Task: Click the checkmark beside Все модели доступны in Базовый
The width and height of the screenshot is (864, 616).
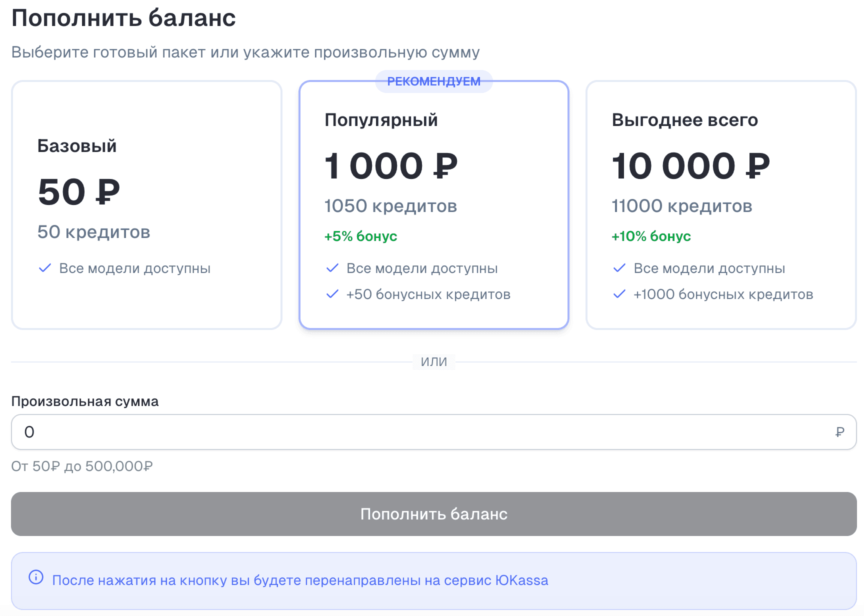Action: [x=45, y=268]
